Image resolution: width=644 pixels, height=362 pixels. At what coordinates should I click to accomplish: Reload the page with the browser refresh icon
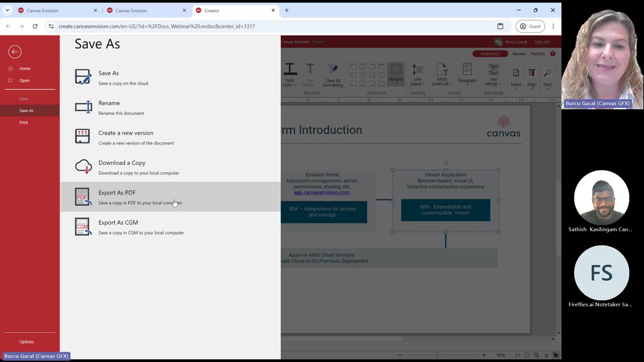coord(35,26)
